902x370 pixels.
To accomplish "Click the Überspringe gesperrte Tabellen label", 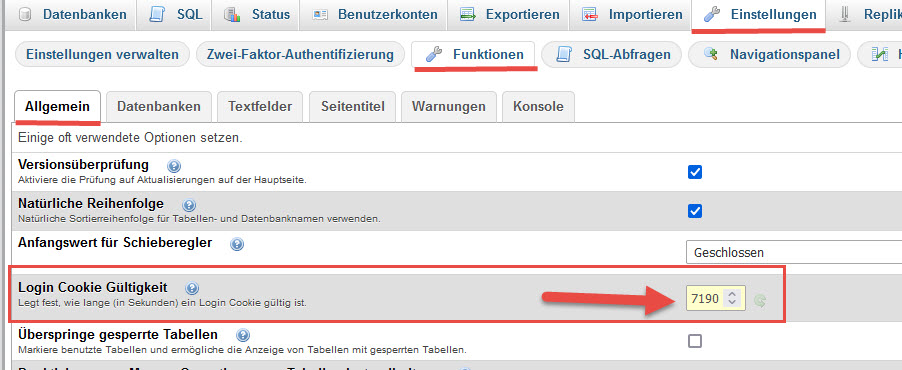I will pos(118,334).
